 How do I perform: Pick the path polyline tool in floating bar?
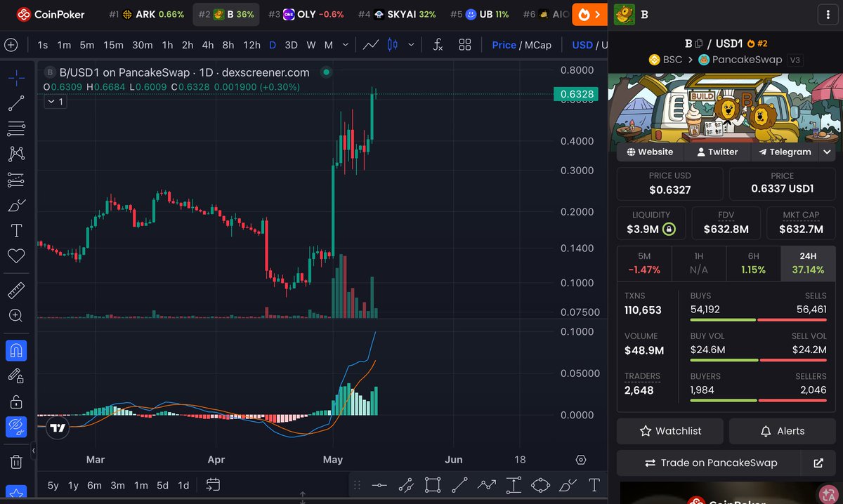[x=486, y=485]
